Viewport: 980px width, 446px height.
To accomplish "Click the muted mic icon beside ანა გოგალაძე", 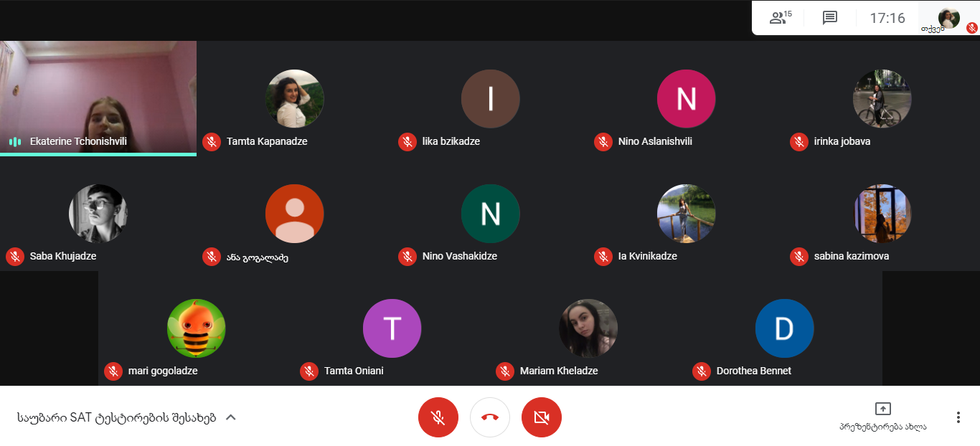I will point(212,257).
